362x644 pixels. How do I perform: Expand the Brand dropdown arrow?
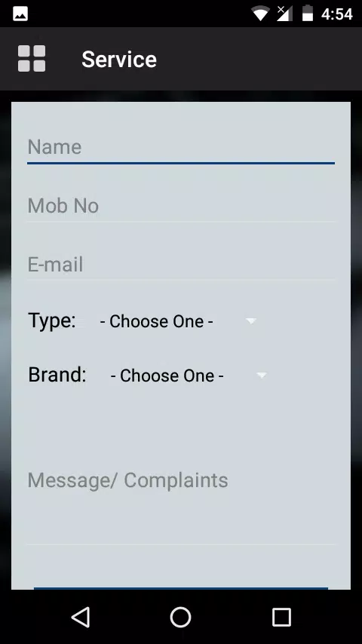click(x=262, y=375)
